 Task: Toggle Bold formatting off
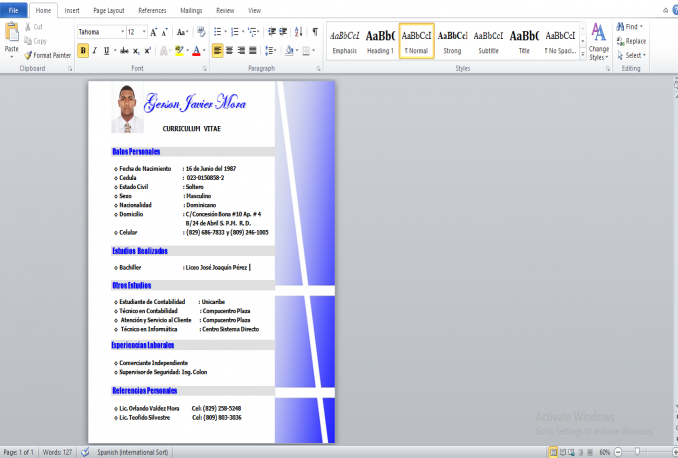click(84, 50)
